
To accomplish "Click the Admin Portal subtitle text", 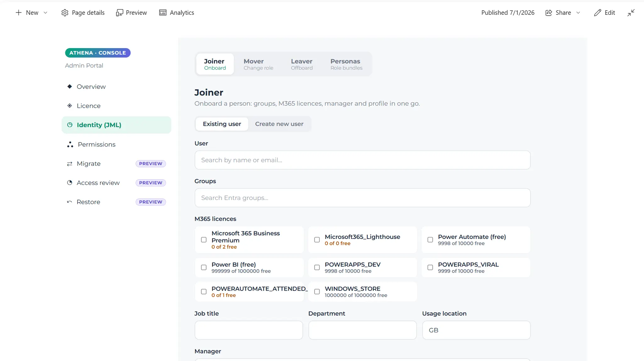I will [84, 65].
